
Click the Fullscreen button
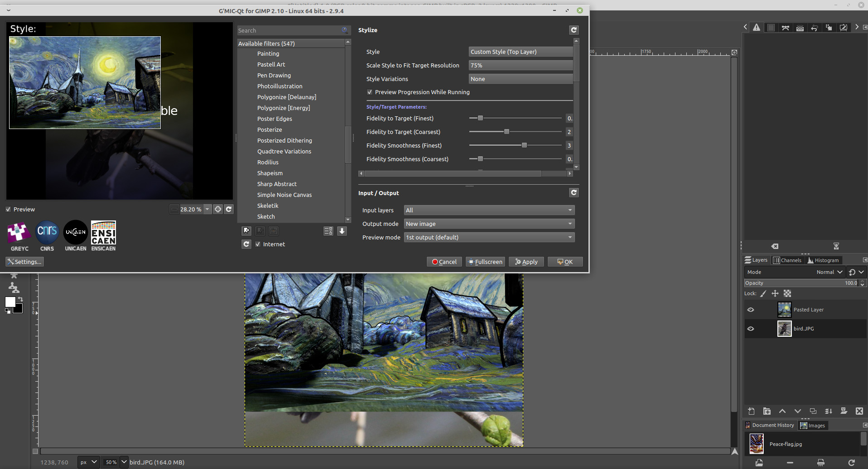[x=485, y=262]
